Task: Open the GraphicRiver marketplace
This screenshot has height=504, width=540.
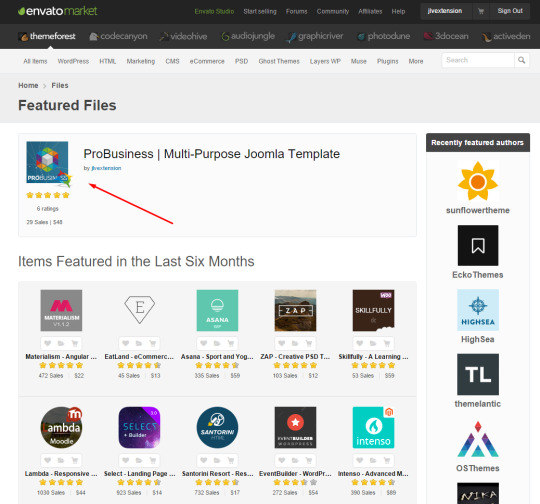Action: (x=315, y=36)
